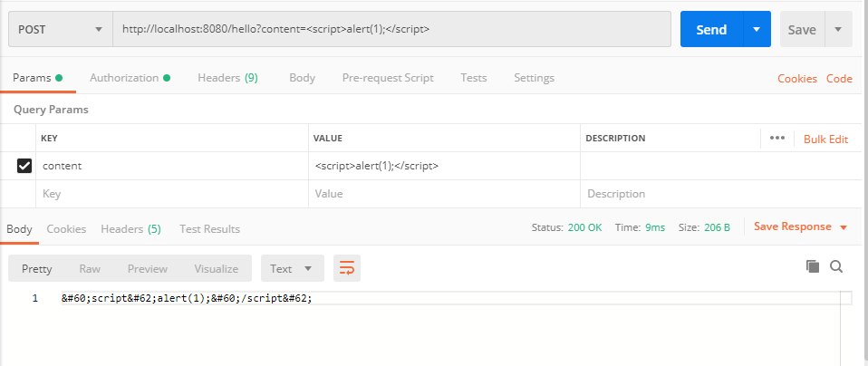
Task: Select the Pretty view
Action: point(36,268)
